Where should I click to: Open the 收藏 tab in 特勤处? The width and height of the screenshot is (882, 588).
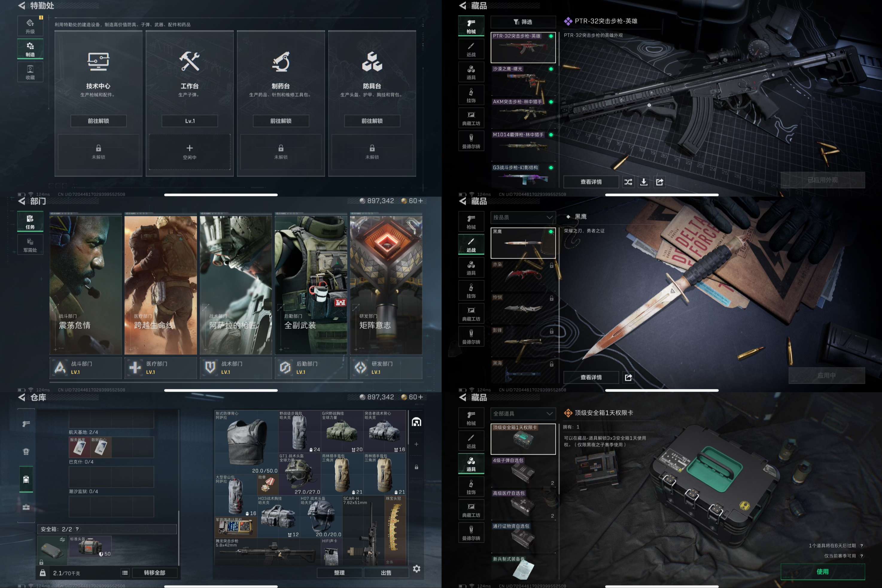click(30, 72)
